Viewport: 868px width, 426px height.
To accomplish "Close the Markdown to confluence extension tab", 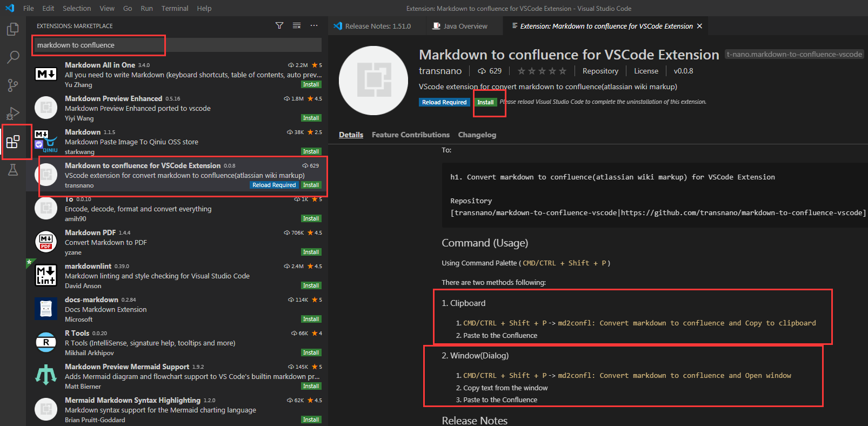I will pyautogui.click(x=699, y=26).
